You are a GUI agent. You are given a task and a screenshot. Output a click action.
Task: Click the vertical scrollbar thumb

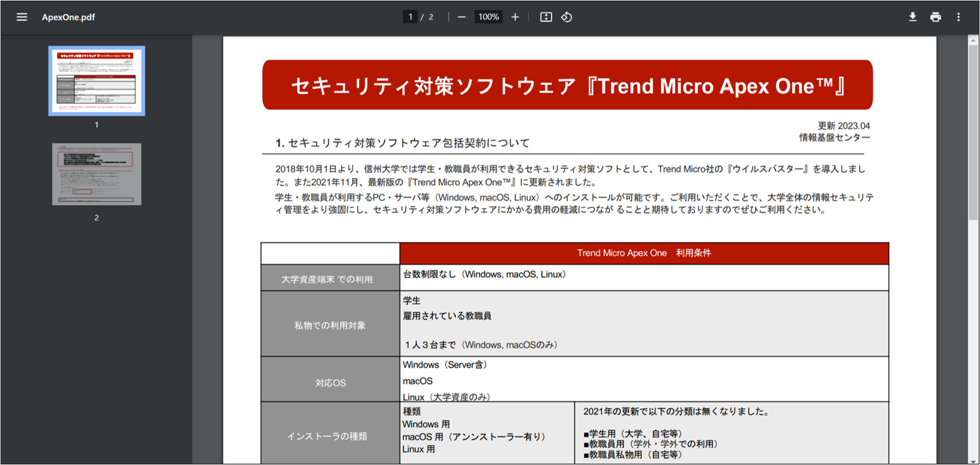(973, 131)
